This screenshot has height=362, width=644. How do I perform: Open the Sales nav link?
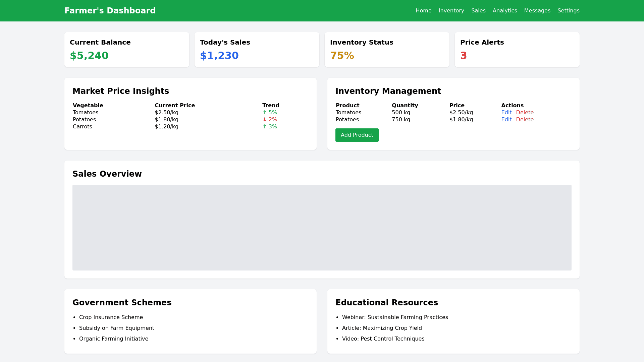coord(478,11)
